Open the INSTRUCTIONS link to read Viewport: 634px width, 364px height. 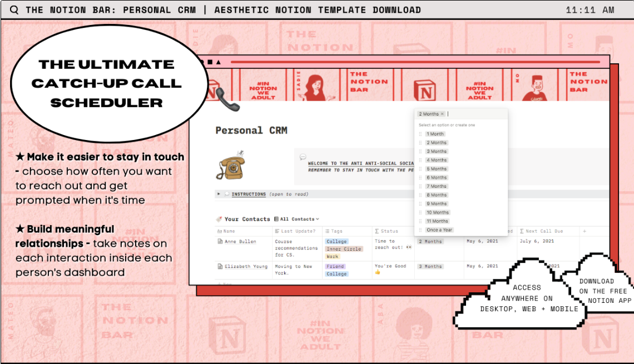point(249,194)
